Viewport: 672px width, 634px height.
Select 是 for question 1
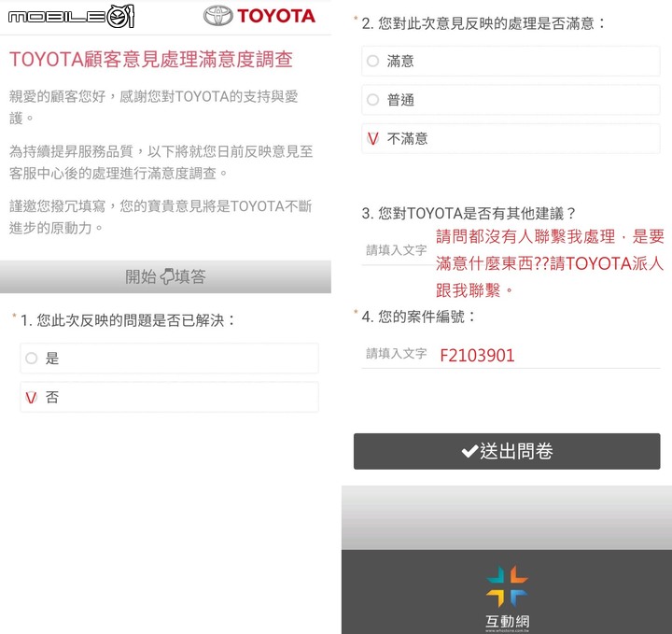[x=169, y=358]
